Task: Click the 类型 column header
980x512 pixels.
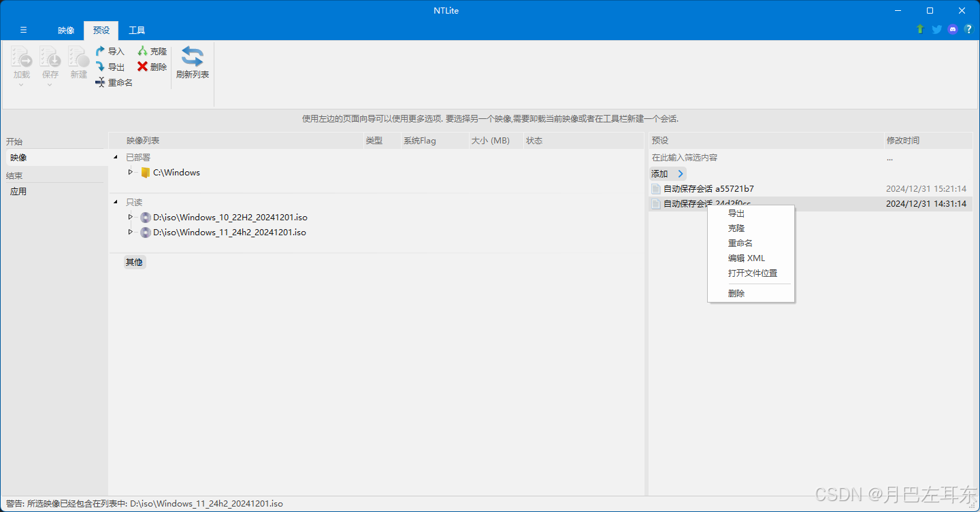Action: (x=374, y=141)
